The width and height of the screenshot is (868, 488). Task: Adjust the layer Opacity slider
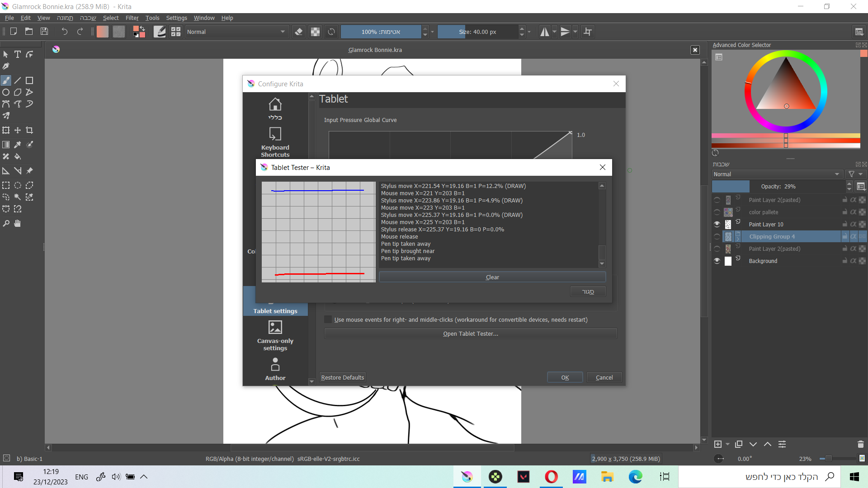(x=778, y=186)
